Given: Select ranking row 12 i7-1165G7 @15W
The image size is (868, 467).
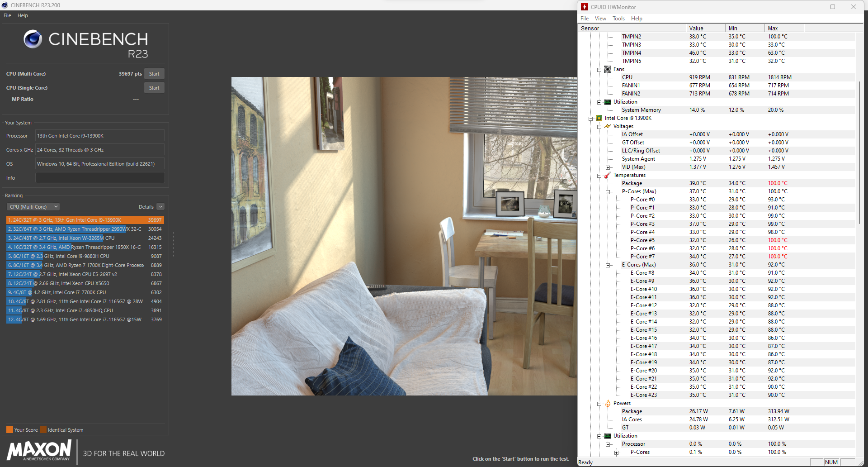Looking at the screenshot, I should click(x=85, y=319).
